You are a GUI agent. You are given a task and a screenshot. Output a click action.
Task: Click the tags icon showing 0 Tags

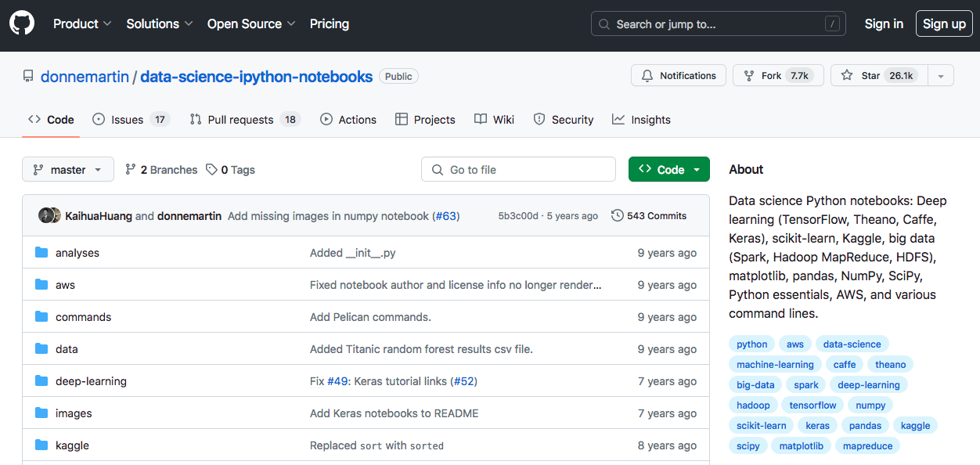tap(210, 169)
